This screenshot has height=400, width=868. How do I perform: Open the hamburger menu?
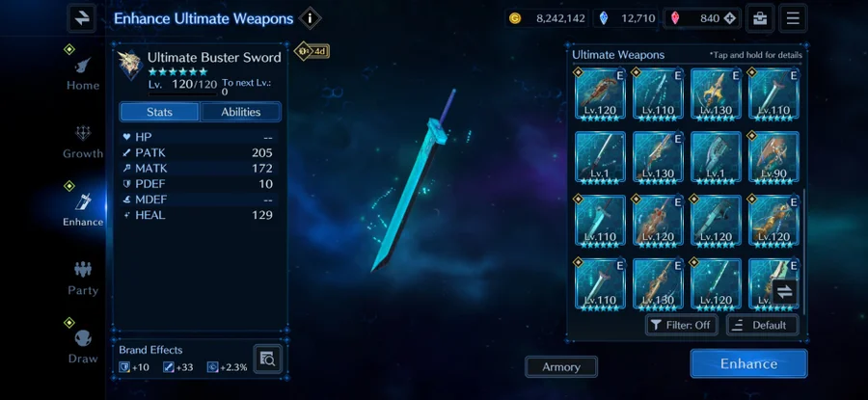tap(793, 18)
